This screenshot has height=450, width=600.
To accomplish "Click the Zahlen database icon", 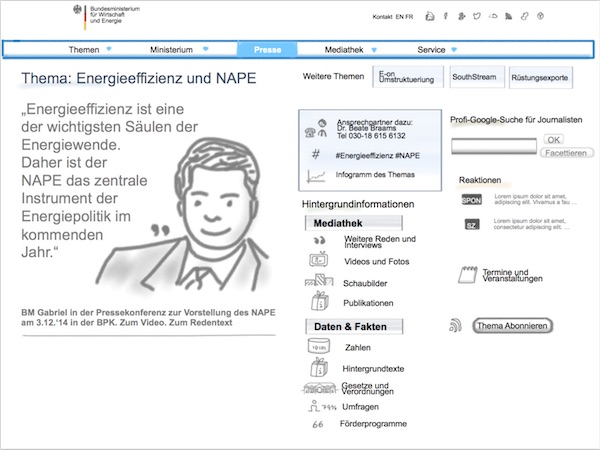I will coord(318,346).
